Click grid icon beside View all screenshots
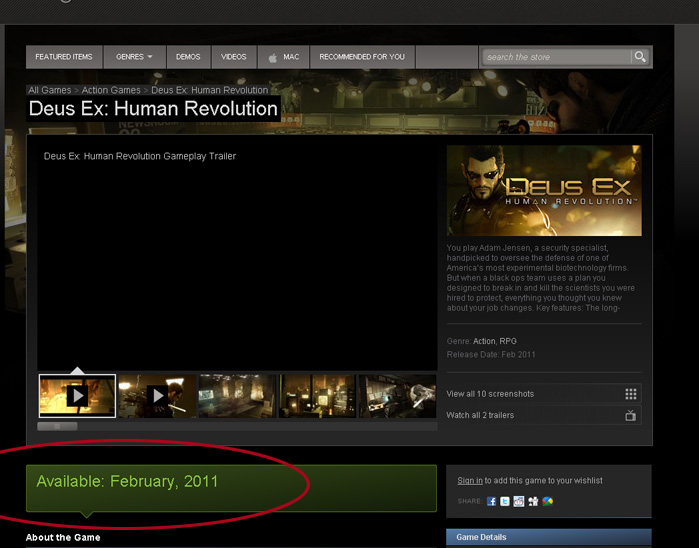Screen dimensions: 699x548 [630, 394]
